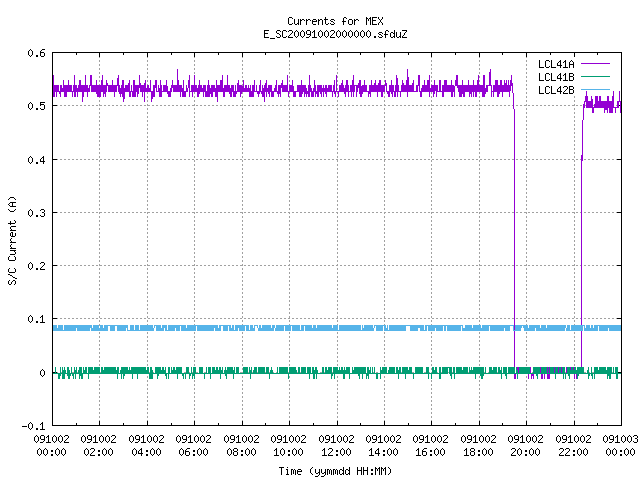The image size is (640, 480).
Task: Click the 091002 18:00 time tick label
Action: click(x=478, y=445)
